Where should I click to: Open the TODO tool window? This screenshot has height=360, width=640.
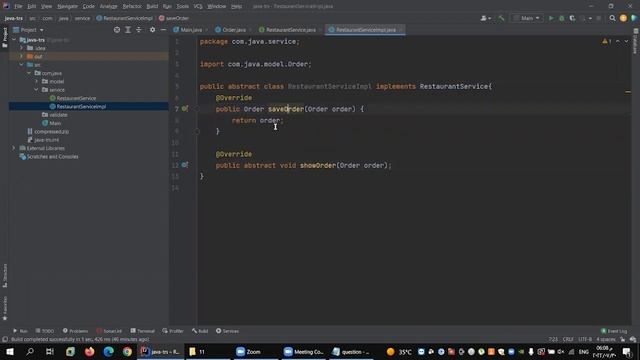(45, 331)
